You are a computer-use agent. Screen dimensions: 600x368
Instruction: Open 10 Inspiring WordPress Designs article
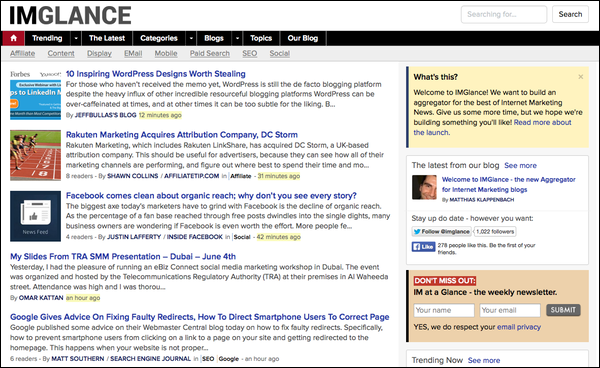(x=155, y=74)
